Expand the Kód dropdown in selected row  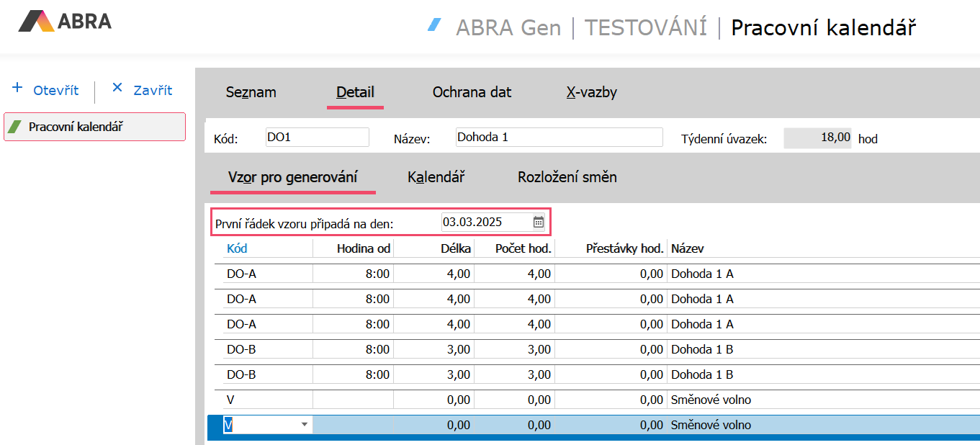[x=305, y=425]
